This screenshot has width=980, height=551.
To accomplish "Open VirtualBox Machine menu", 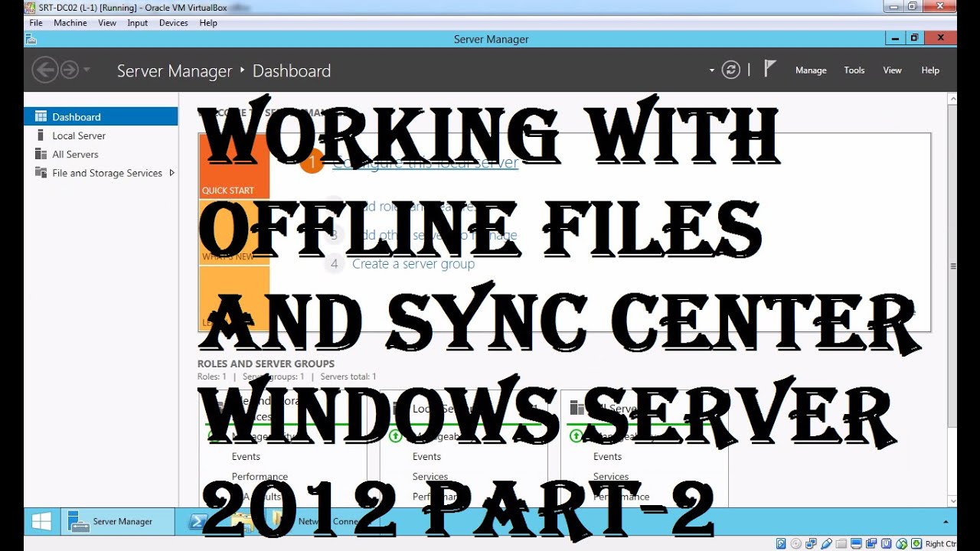I will click(70, 23).
